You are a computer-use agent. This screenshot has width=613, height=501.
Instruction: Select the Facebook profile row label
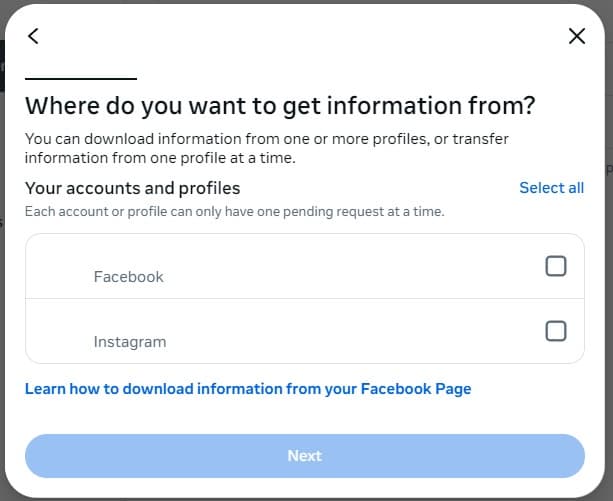coord(129,277)
